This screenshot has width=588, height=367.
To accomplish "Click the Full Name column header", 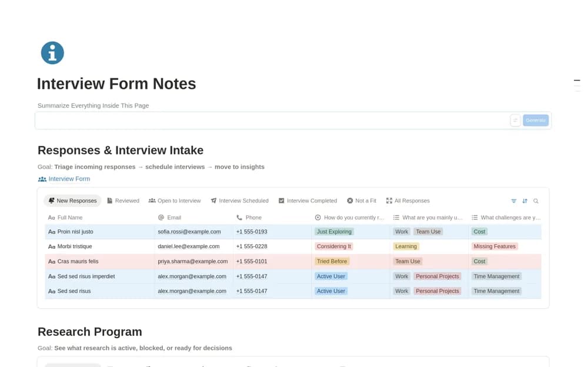I will 99,217.
